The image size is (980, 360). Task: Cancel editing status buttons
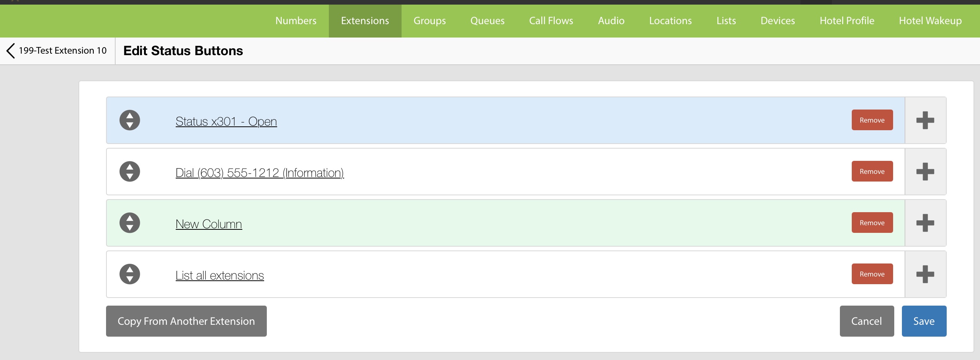coord(866,321)
